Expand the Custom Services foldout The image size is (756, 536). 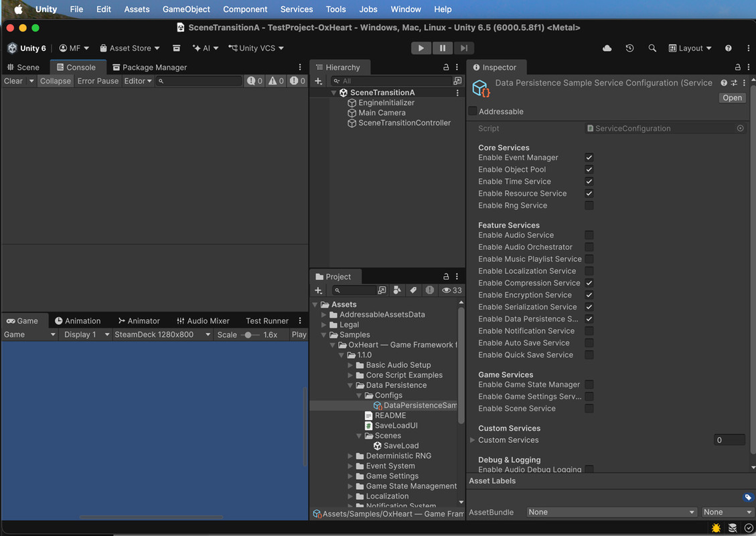[473, 440]
